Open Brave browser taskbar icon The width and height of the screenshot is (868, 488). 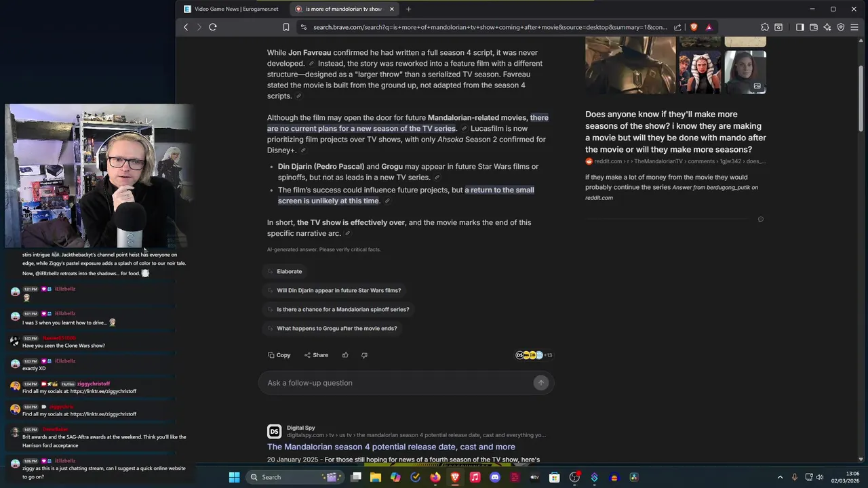pyautogui.click(x=455, y=477)
